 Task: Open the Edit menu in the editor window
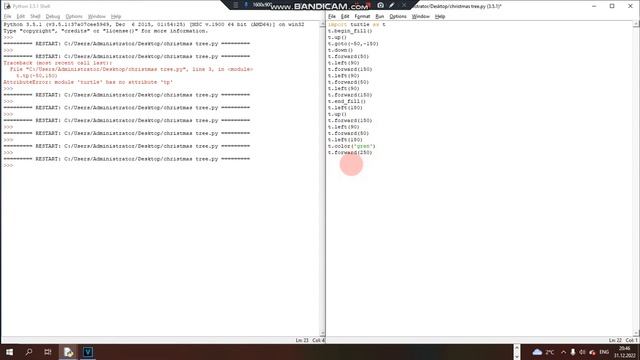pos(345,16)
